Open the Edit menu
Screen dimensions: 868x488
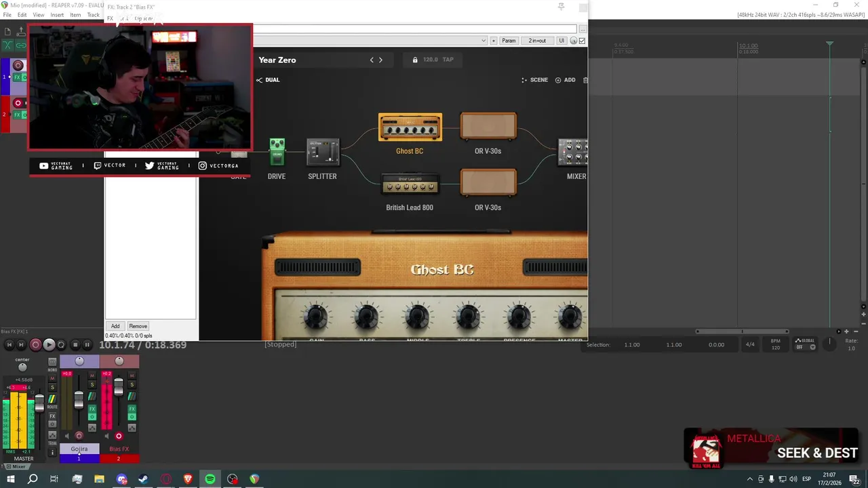[x=22, y=15]
